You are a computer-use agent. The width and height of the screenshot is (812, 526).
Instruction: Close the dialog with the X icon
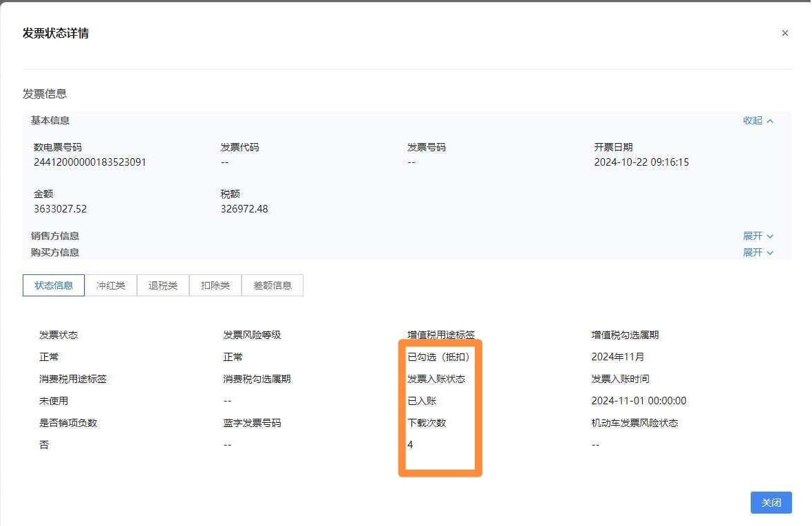point(784,33)
